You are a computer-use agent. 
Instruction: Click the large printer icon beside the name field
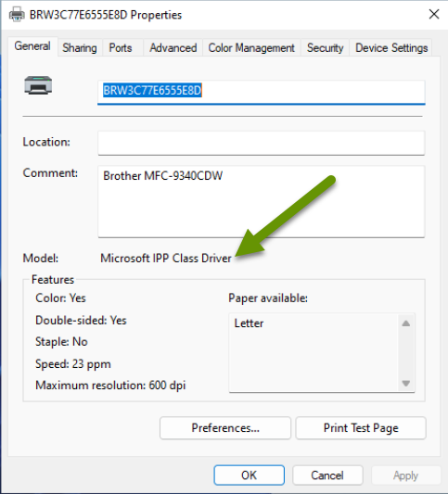[38, 85]
